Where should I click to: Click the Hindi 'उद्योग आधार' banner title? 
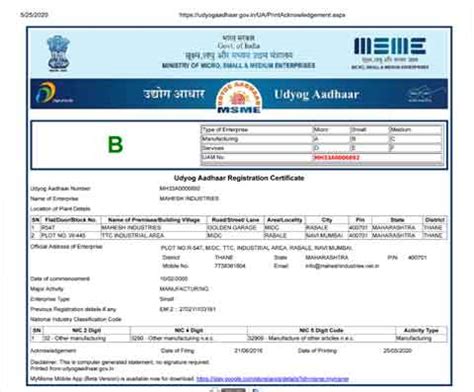tap(174, 94)
